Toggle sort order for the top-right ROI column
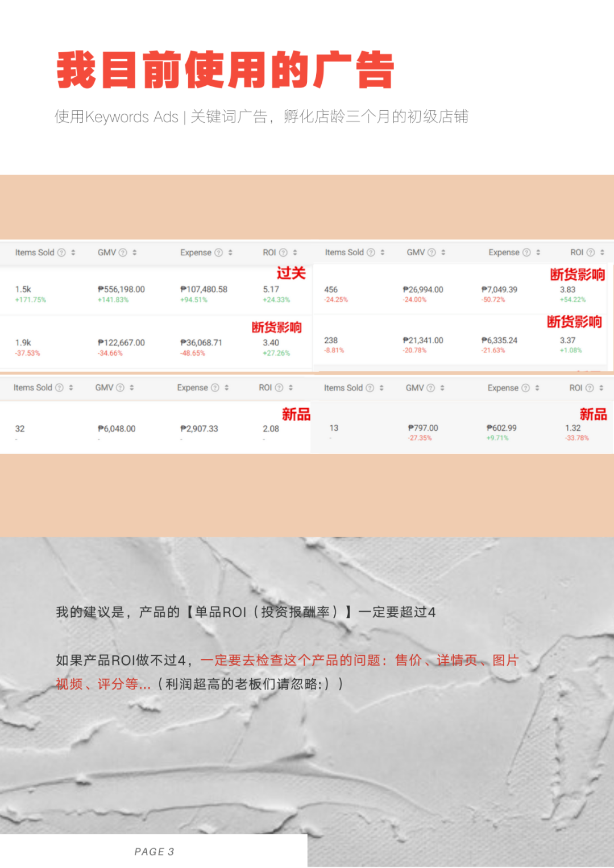Screen dimensions: 614x868 click(601, 252)
